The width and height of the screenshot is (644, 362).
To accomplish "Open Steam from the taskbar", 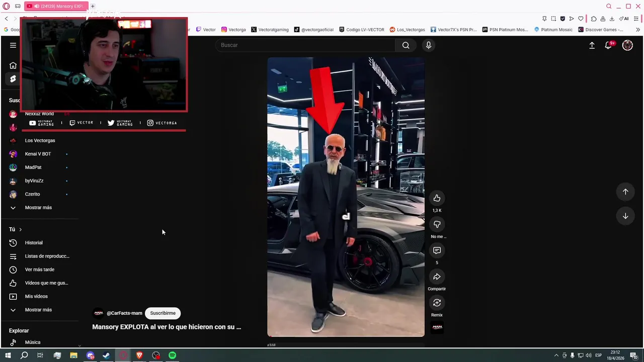I will (106, 355).
